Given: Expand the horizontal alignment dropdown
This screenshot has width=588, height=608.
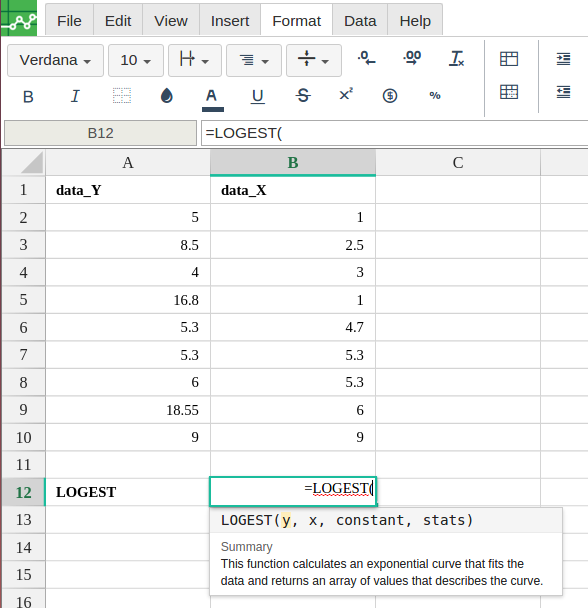Looking at the screenshot, I should 254,60.
